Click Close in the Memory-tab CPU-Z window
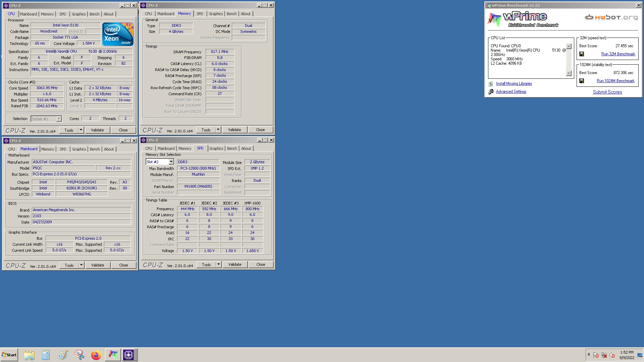The width and height of the screenshot is (644, 362). pyautogui.click(x=260, y=130)
